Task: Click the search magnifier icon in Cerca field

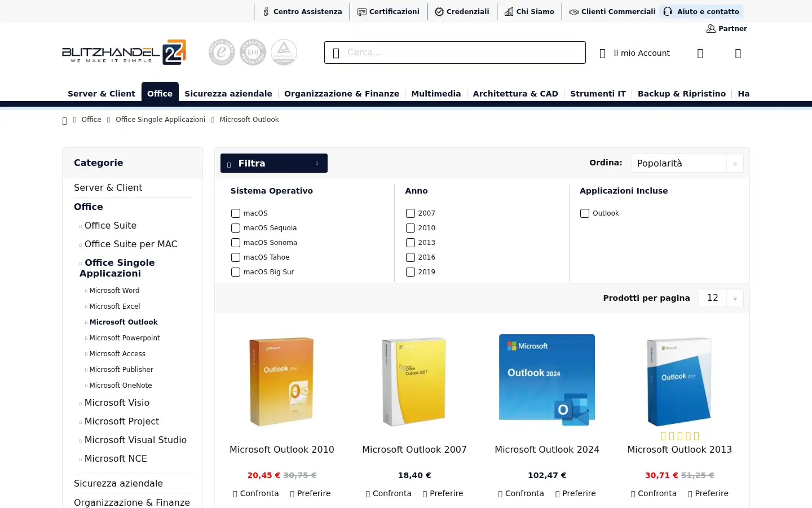Action: pyautogui.click(x=336, y=53)
